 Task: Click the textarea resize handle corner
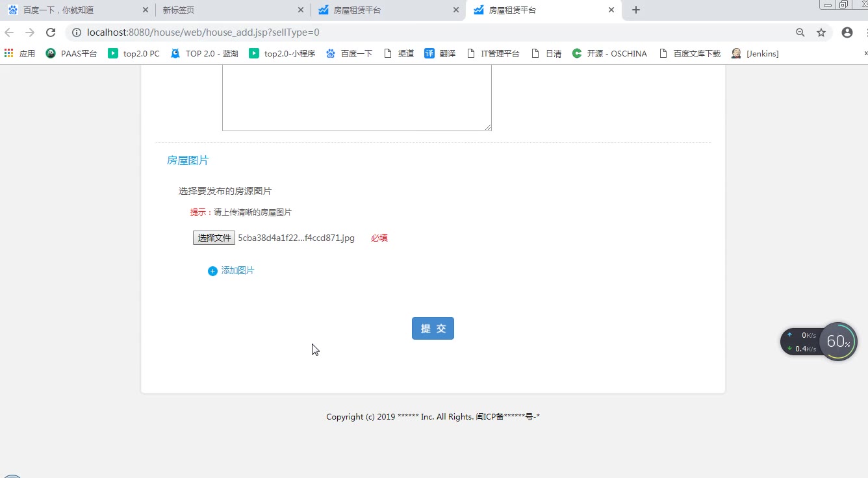488,127
